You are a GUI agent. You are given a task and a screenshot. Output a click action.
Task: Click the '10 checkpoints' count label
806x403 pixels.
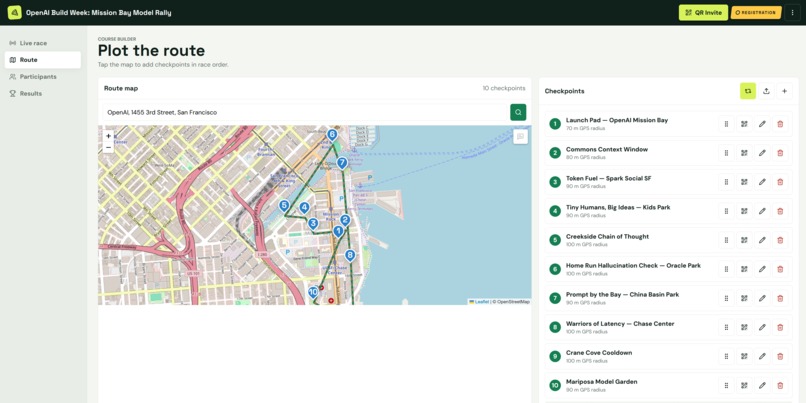click(x=504, y=88)
